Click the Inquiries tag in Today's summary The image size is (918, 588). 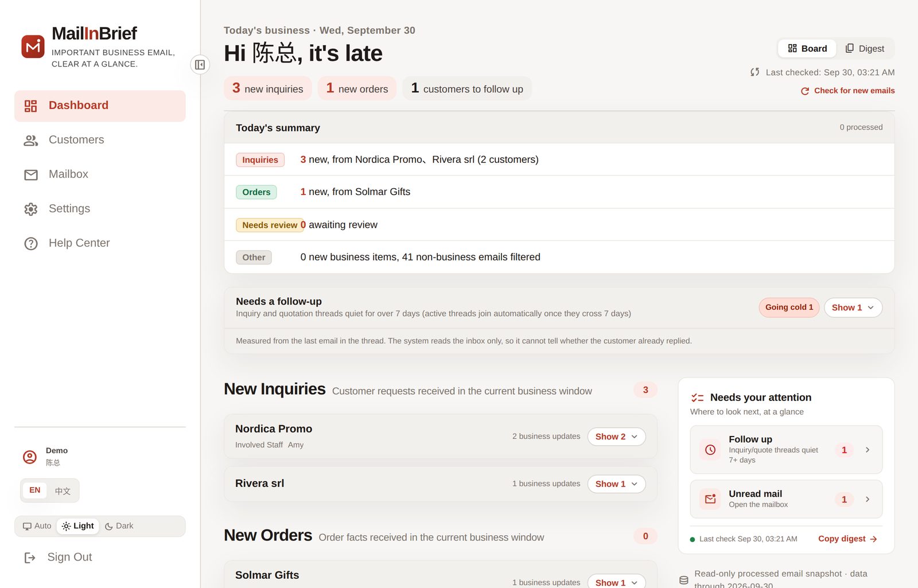pos(260,160)
